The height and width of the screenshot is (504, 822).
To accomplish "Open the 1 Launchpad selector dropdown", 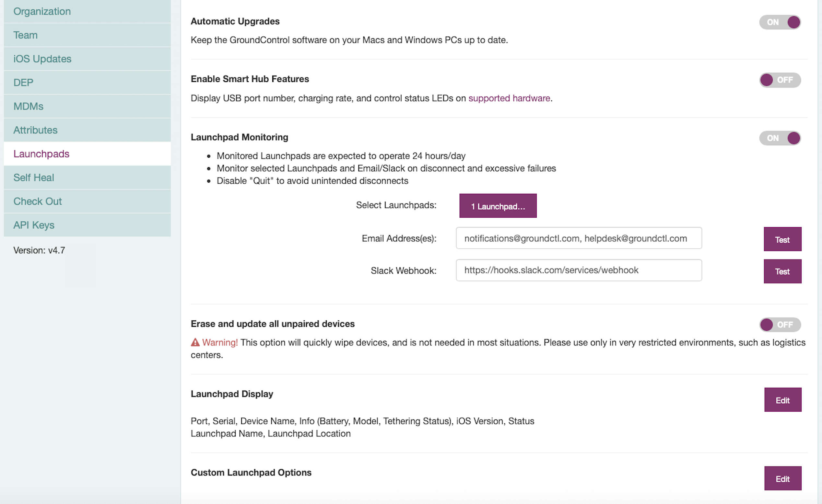I will [498, 206].
